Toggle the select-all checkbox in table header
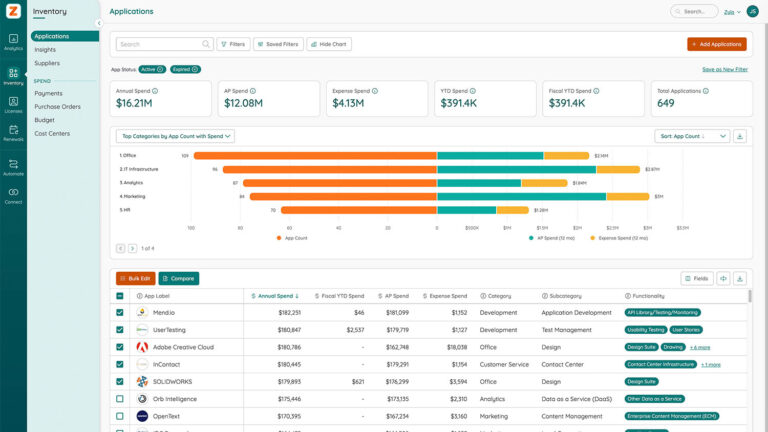 pyautogui.click(x=120, y=296)
